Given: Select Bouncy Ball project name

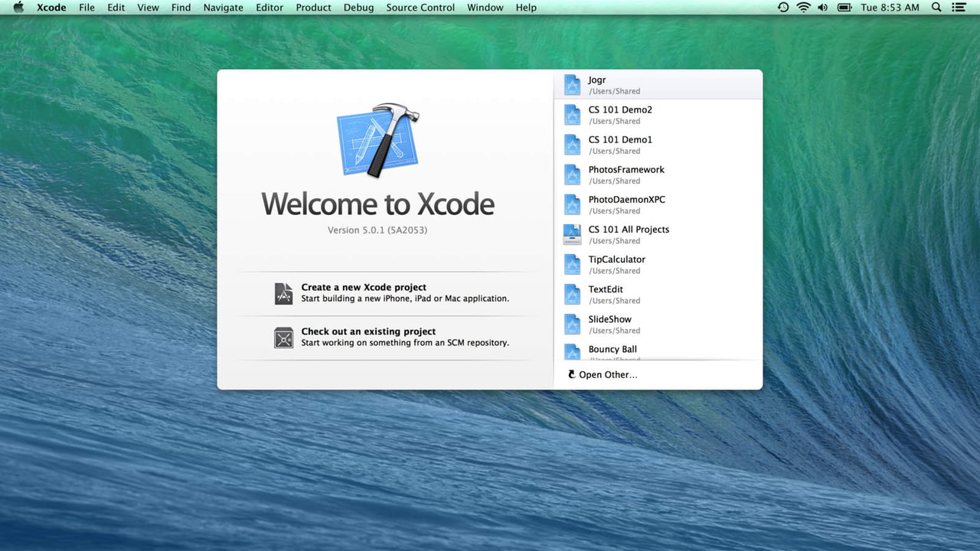Looking at the screenshot, I should pos(612,349).
